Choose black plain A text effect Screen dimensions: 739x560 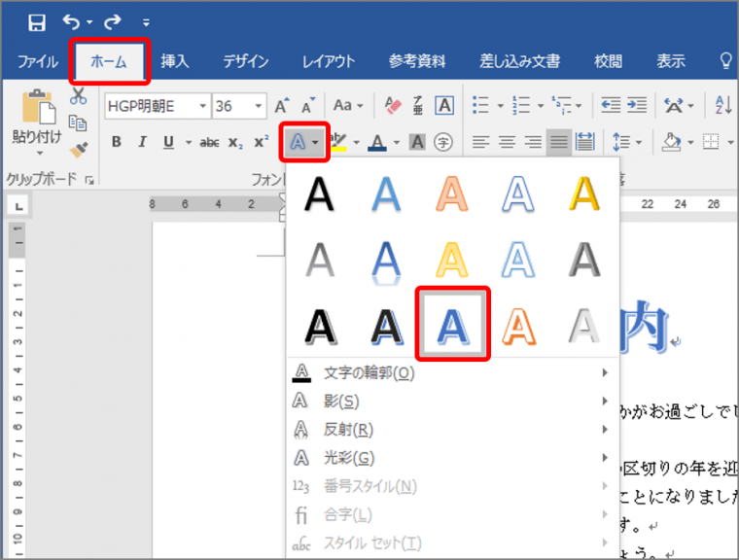(319, 193)
